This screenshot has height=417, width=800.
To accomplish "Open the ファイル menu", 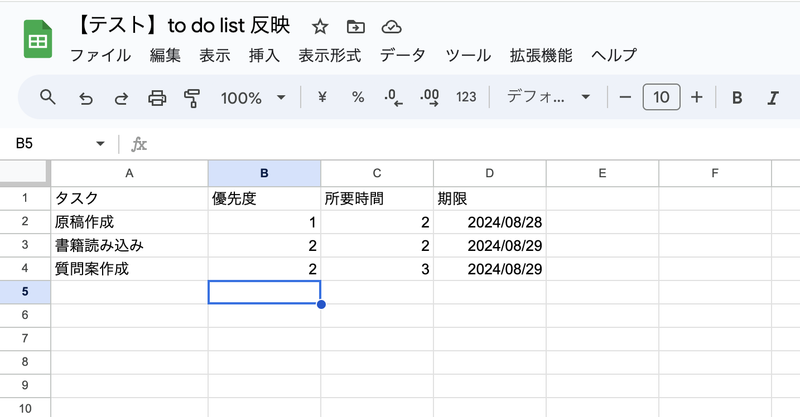I will point(100,55).
